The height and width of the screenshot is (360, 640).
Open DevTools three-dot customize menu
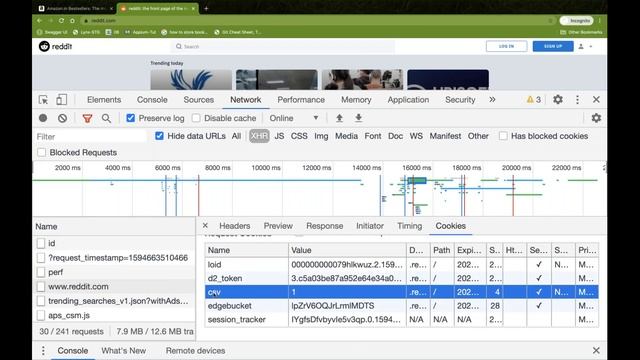577,100
